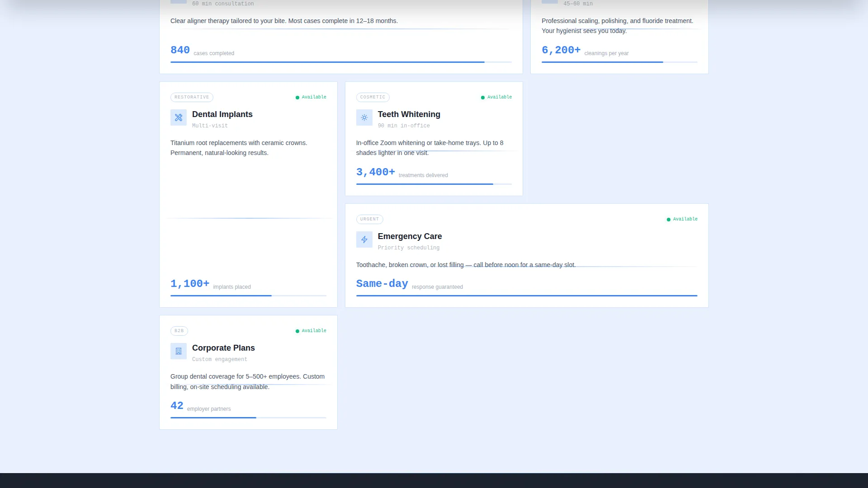Click the Same-day response guaranteed stat
The width and height of the screenshot is (868, 488).
coord(410,284)
